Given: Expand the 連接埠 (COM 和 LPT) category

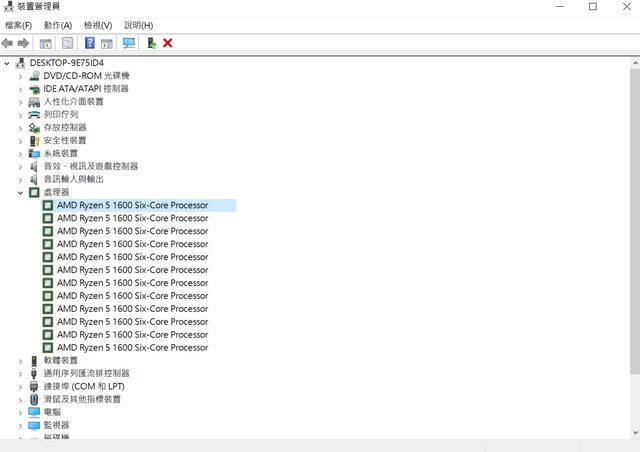Looking at the screenshot, I should [20, 386].
